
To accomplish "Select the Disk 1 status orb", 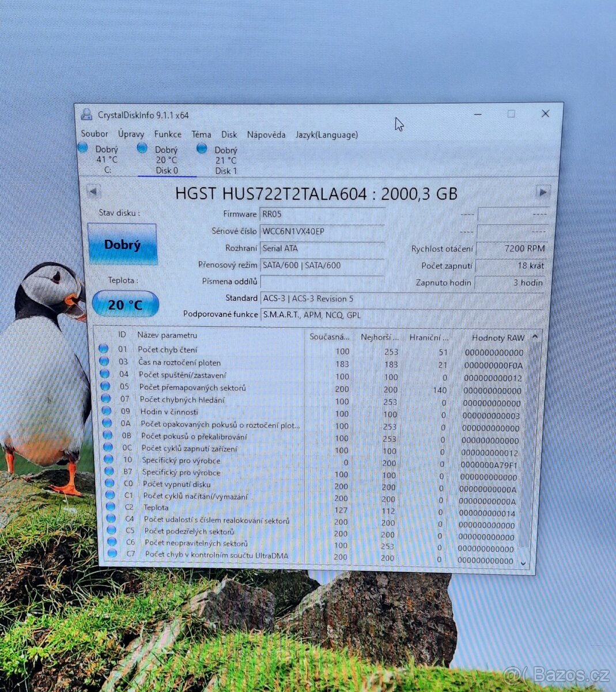I will pos(202,149).
